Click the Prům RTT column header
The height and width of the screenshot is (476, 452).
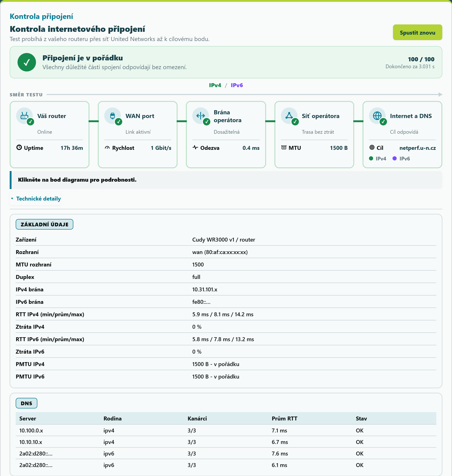[285, 418]
